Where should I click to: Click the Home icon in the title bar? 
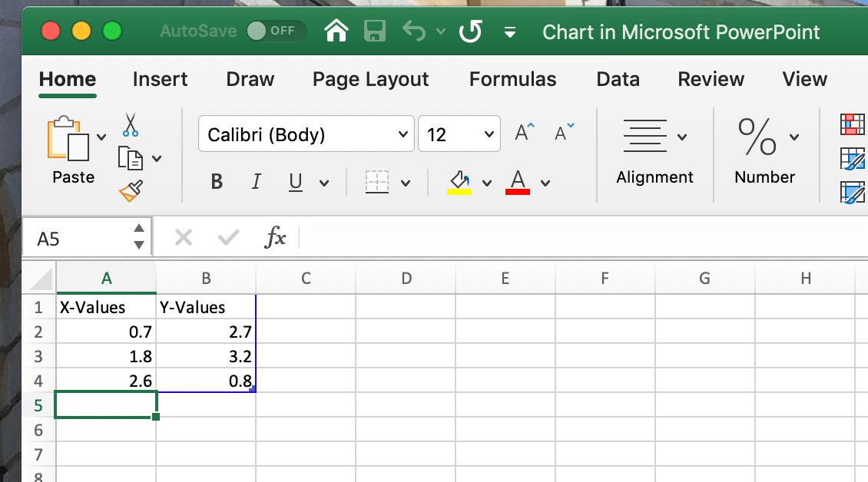click(x=336, y=31)
